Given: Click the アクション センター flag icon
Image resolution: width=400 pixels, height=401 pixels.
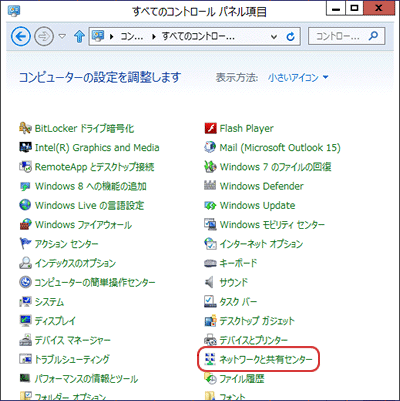Looking at the screenshot, I should 25,244.
